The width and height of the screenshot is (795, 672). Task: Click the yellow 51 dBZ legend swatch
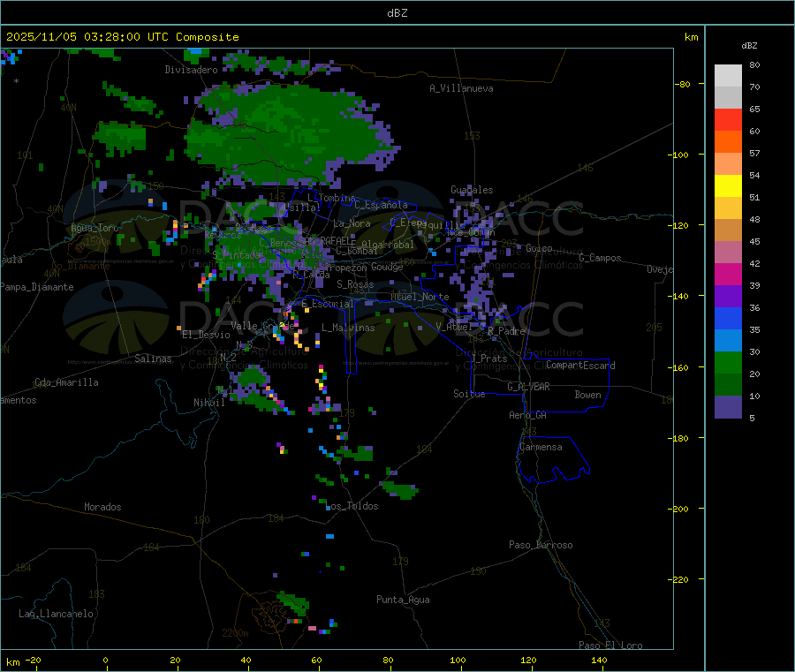728,186
